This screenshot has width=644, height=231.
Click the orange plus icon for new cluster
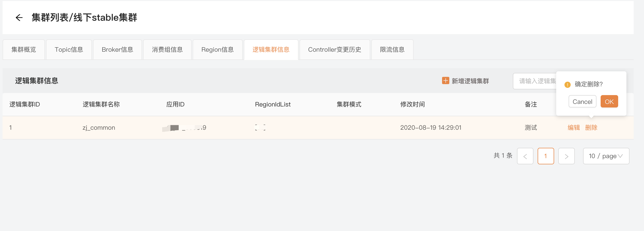pyautogui.click(x=445, y=81)
